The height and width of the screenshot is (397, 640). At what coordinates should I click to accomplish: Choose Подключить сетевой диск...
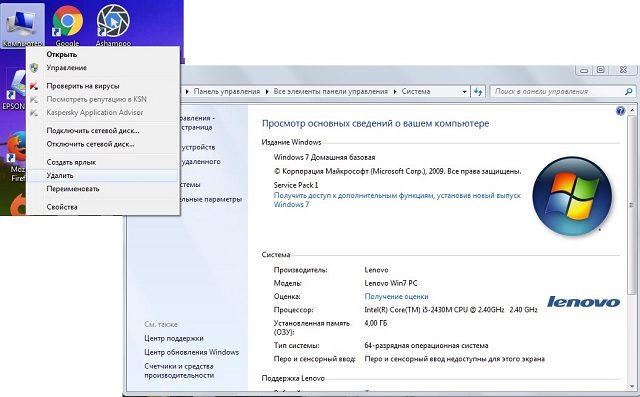click(103, 131)
